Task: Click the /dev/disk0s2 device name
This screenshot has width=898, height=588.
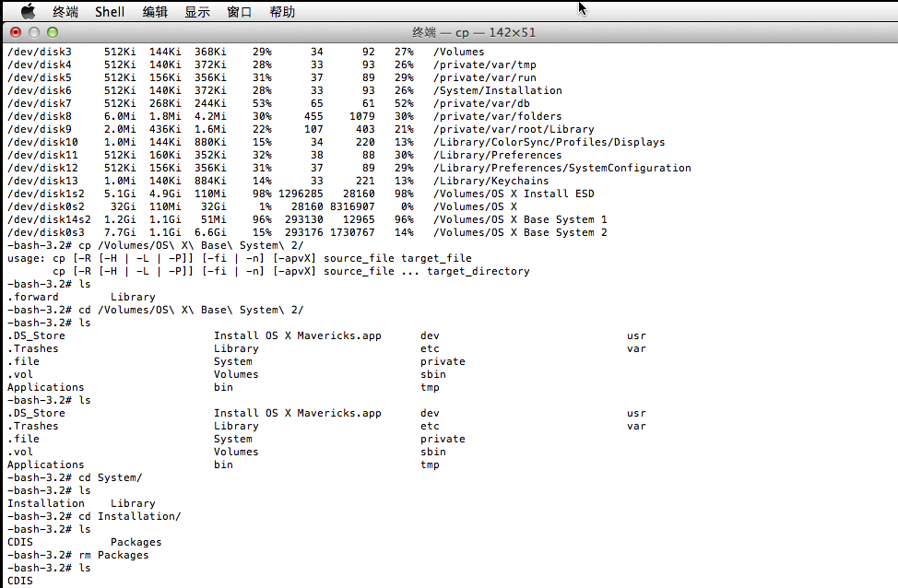Action: pos(46,206)
